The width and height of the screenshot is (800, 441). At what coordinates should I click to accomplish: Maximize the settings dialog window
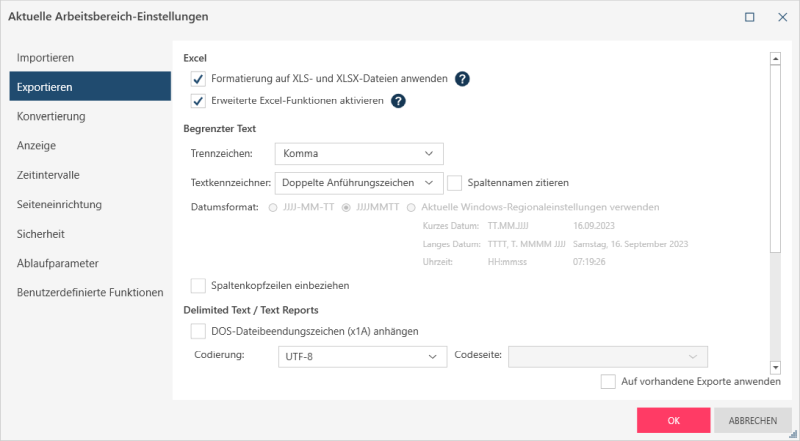point(750,17)
